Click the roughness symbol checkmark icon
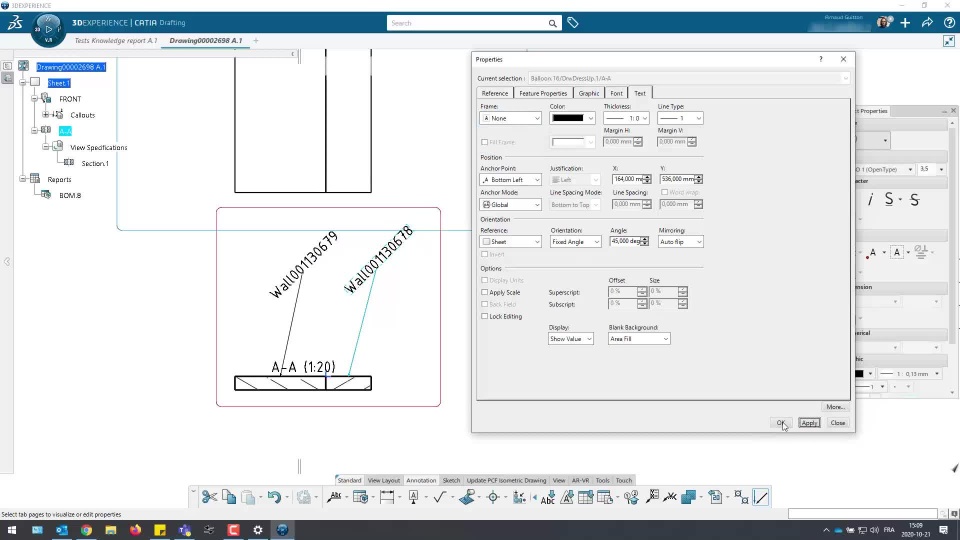The width and height of the screenshot is (960, 540). [440, 497]
